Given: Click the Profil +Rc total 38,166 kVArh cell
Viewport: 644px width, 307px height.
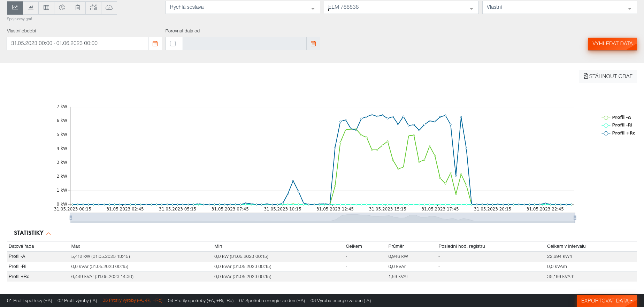Looking at the screenshot, I should click(561, 277).
